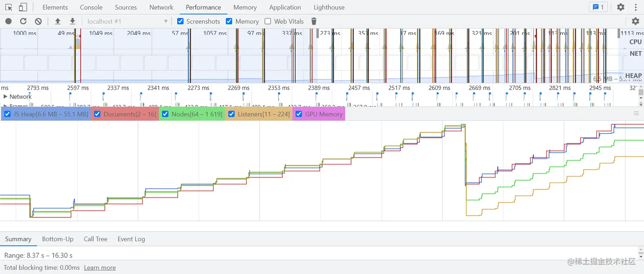Enable the Web Vitals checkbox
This screenshot has height=274, width=644.
(x=267, y=21)
